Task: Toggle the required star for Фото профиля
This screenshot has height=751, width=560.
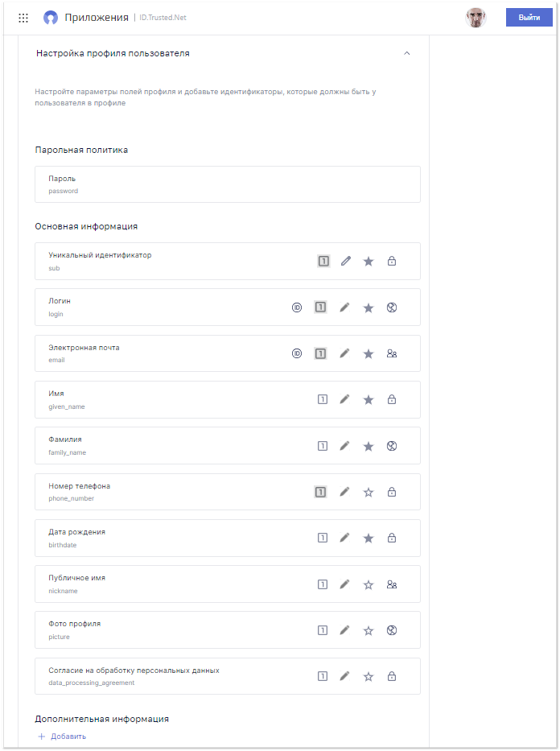Action: 368,630
